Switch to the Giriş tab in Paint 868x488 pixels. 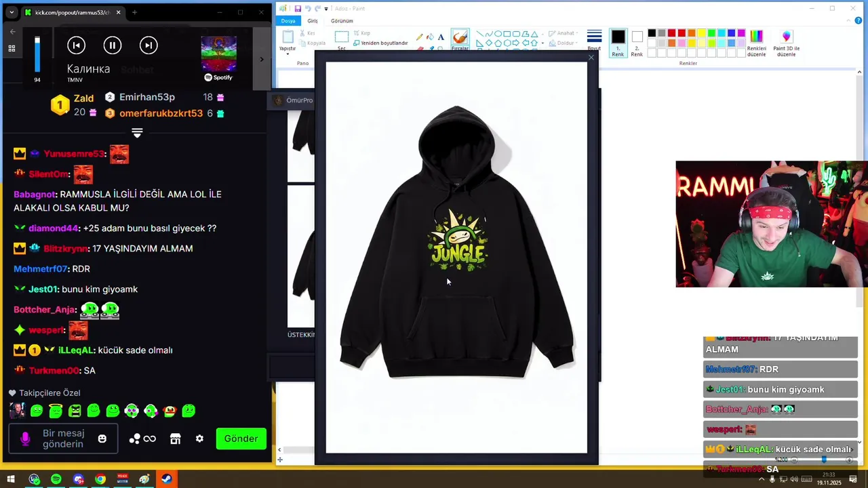(x=313, y=21)
